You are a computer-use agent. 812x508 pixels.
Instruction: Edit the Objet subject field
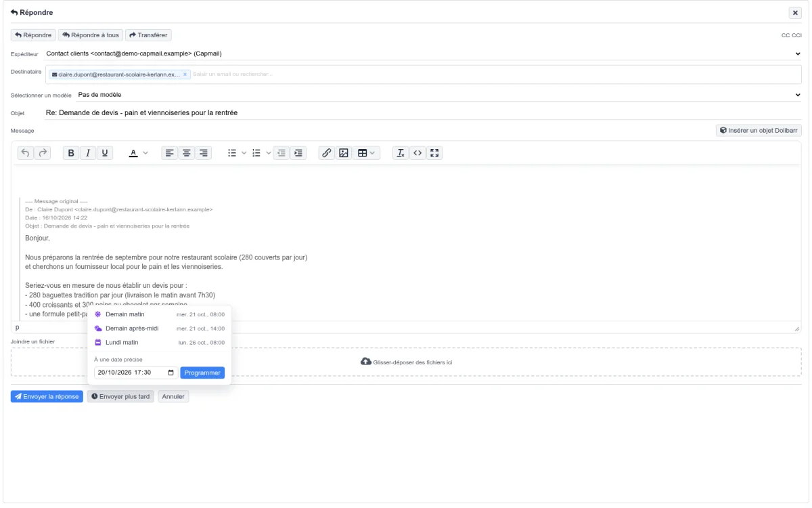(423, 112)
